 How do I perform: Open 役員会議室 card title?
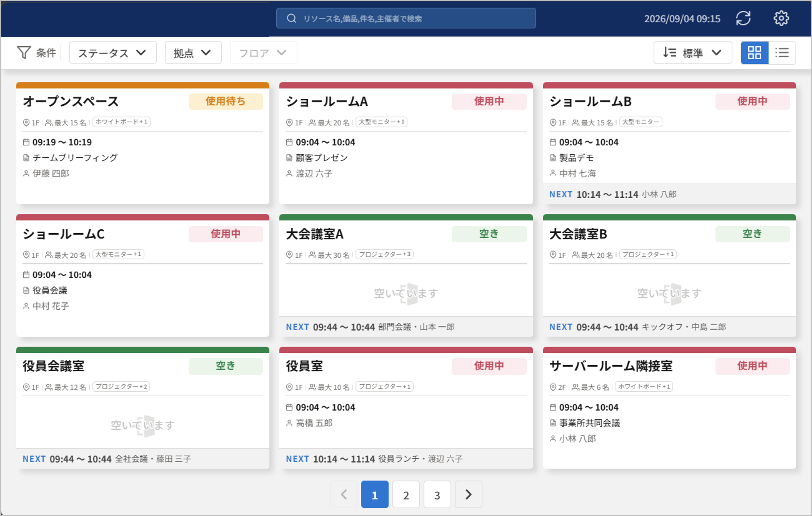tap(53, 366)
